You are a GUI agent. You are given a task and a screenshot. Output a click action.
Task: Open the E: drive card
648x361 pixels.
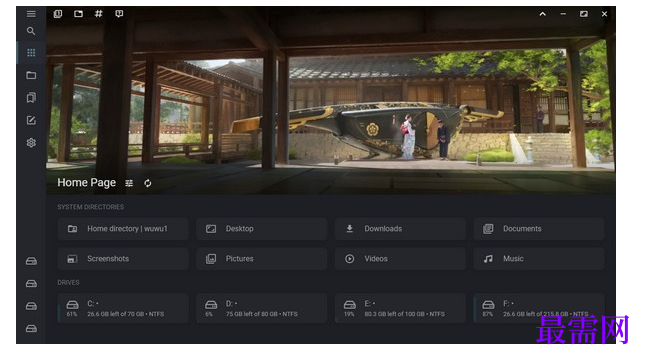click(400, 309)
